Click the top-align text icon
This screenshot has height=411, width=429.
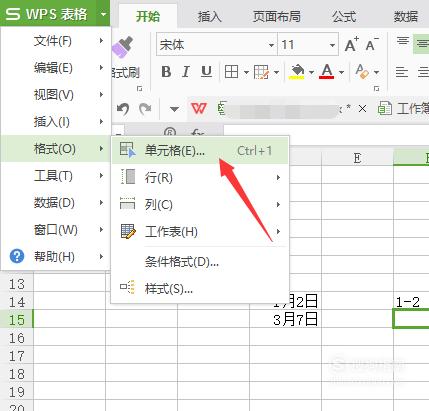point(403,41)
